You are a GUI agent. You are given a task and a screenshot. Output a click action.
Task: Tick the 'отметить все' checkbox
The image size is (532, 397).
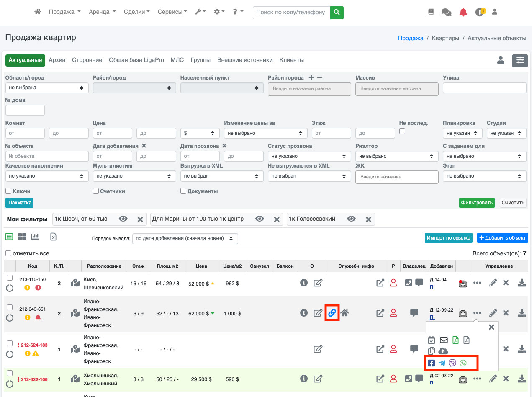(8, 253)
